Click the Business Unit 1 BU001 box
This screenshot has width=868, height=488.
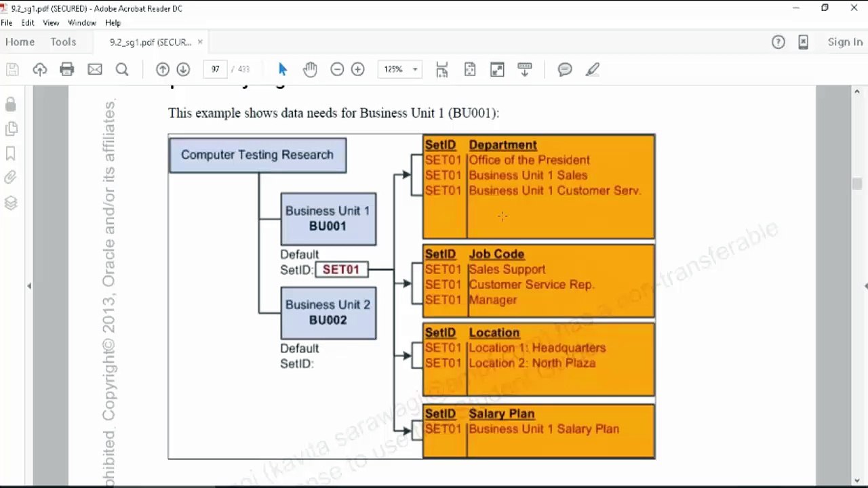pyautogui.click(x=328, y=219)
